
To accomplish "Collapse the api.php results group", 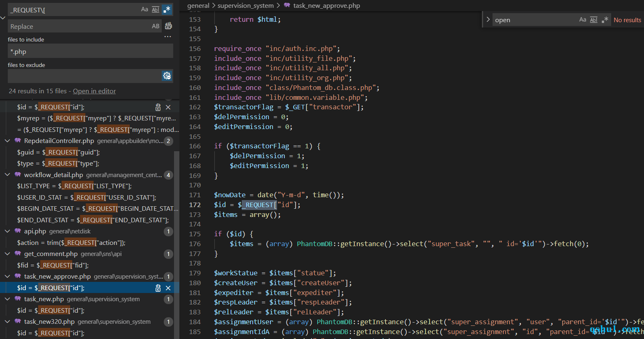I will point(7,231).
